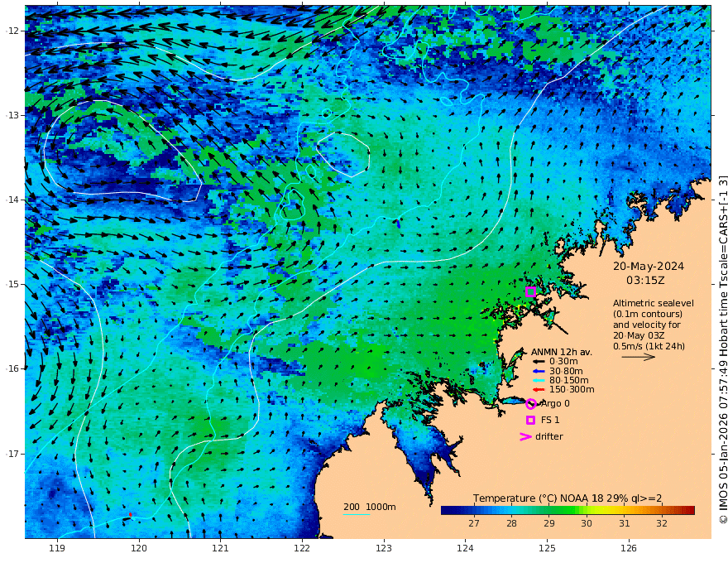This screenshot has height=563, width=728.
Task: Click the magenta square marker on the map coast
Action: point(530,291)
